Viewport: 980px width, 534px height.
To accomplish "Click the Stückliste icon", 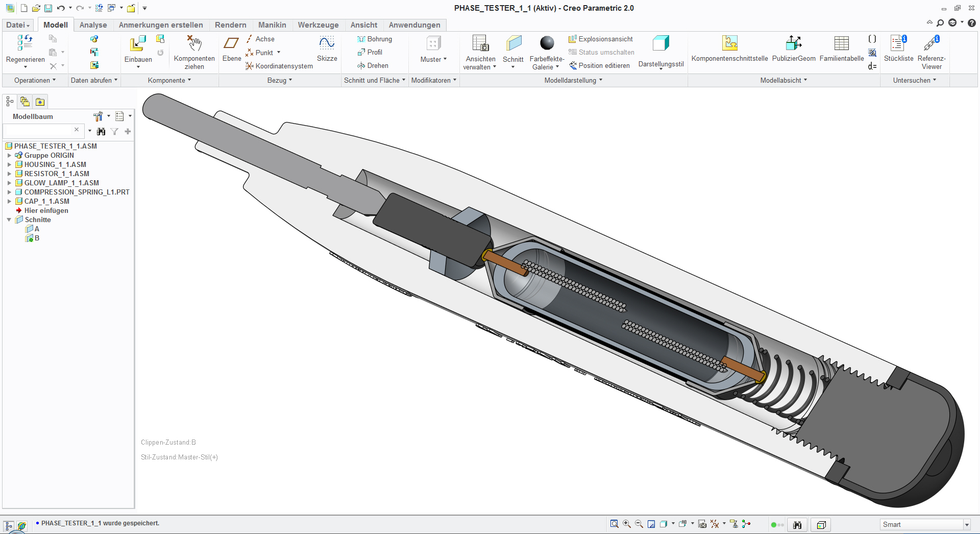I will point(898,44).
